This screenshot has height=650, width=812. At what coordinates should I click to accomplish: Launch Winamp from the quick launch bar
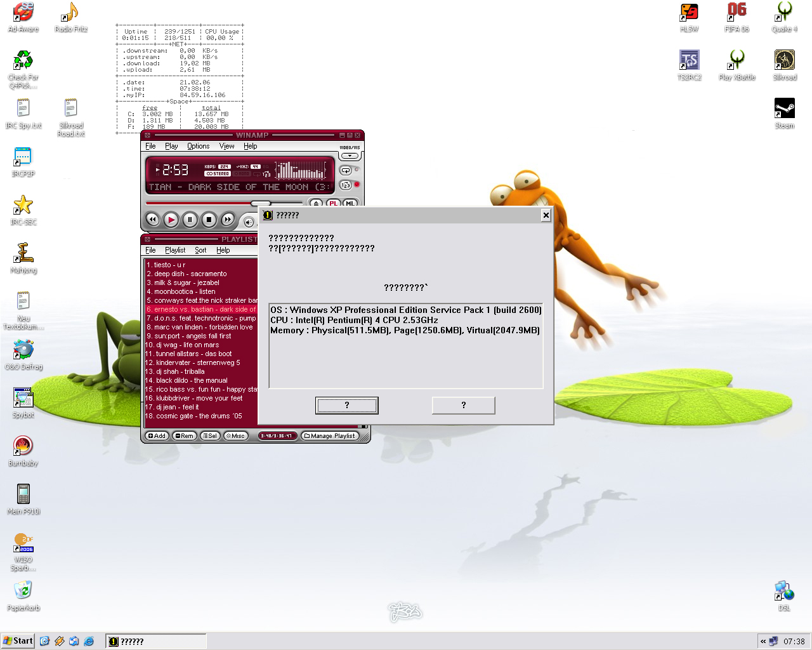(x=60, y=641)
